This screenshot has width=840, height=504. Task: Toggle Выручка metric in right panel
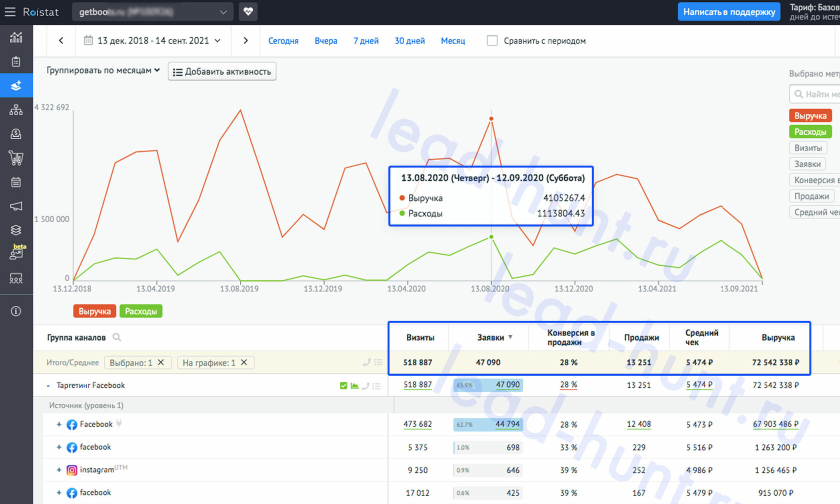click(x=810, y=115)
